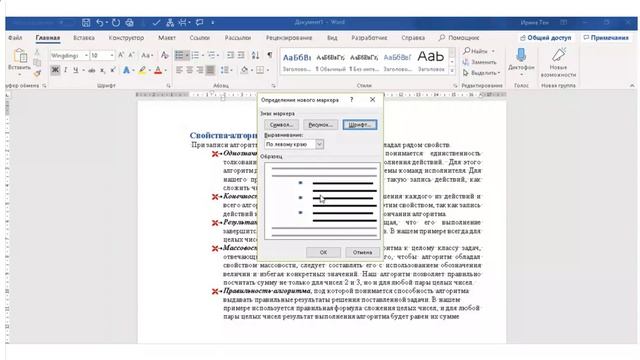
Task: Open the change case Aa dropdown
Action: click(147, 55)
